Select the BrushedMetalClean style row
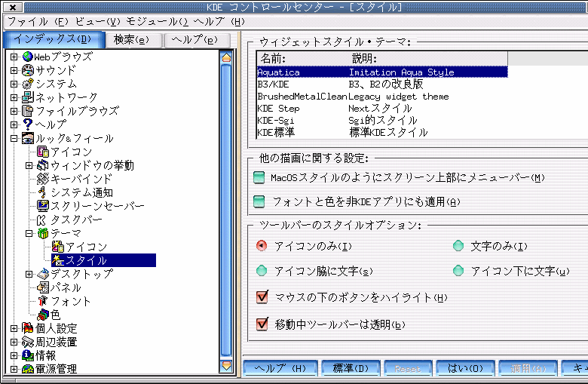The width and height of the screenshot is (588, 384). point(382,96)
